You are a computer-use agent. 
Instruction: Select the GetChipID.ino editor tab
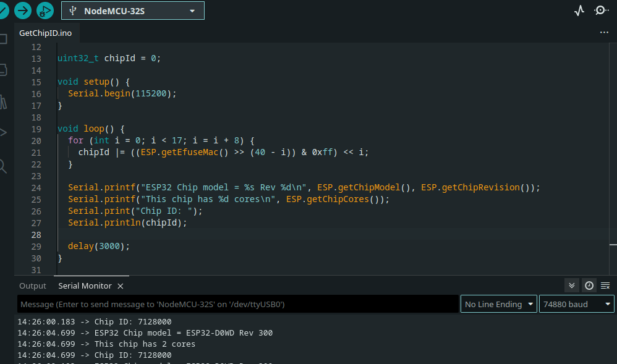tap(45, 33)
